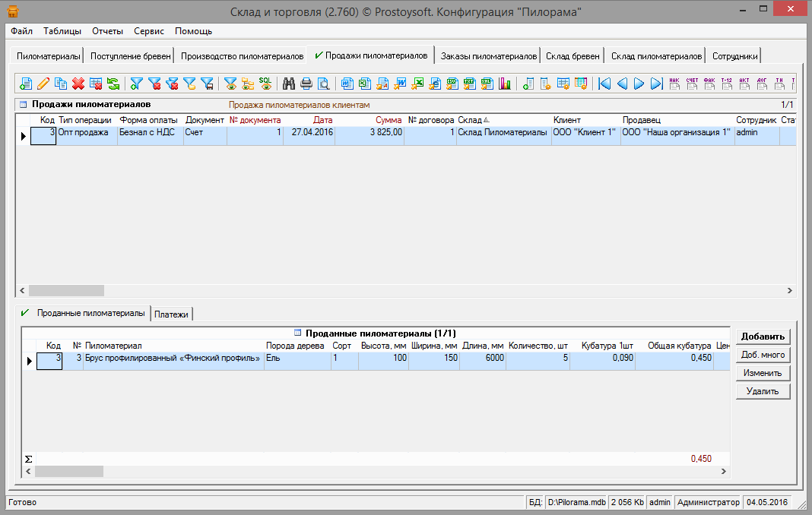Click the green refresh arrows icon
812x515 pixels.
tap(113, 84)
